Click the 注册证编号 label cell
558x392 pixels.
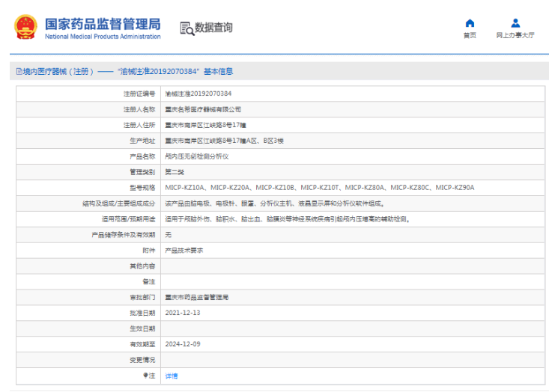[x=139, y=94]
